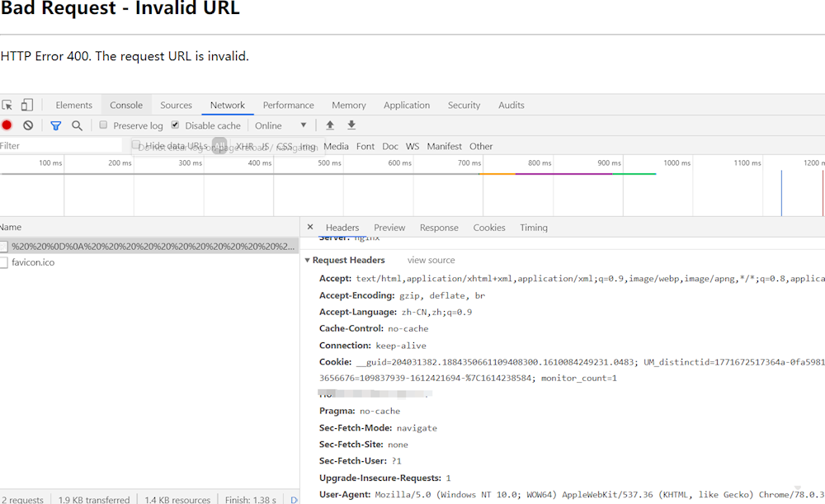The width and height of the screenshot is (825, 504).
Task: Filter requests by Font type
Action: tap(365, 146)
